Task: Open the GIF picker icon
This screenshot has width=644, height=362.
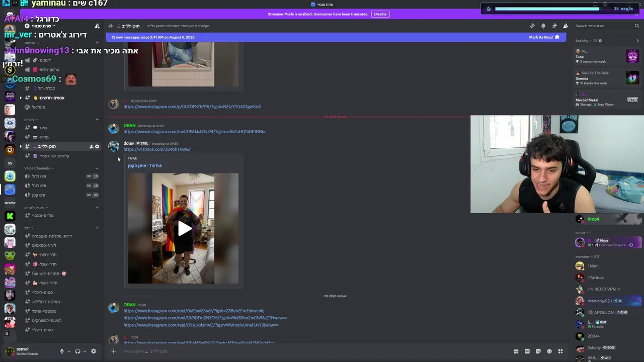Action: (527, 351)
